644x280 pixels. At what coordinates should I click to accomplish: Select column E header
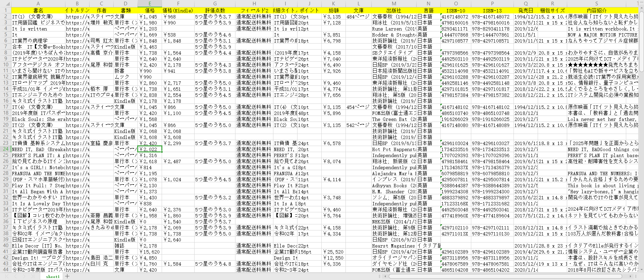pyautogui.click(x=150, y=4)
